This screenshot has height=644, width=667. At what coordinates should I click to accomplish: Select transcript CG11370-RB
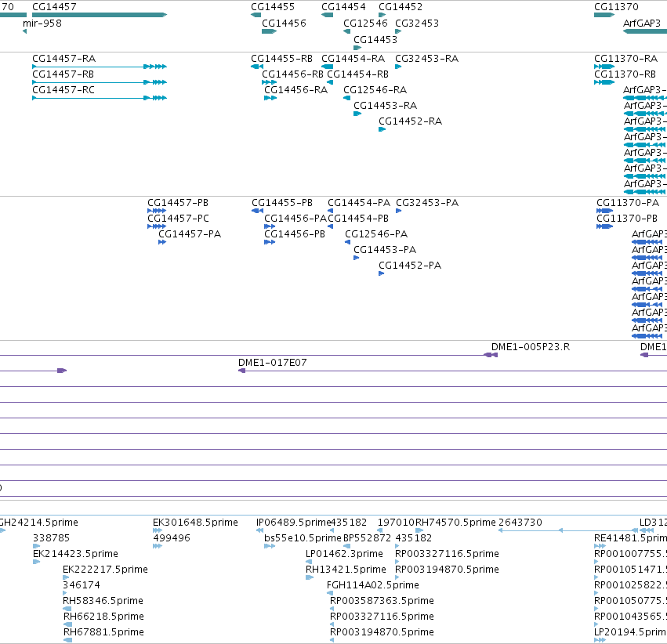[x=625, y=74]
